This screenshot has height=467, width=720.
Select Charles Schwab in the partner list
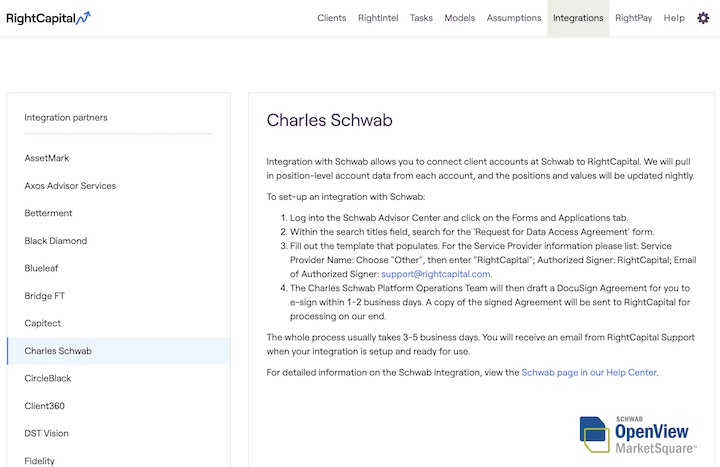click(119, 351)
